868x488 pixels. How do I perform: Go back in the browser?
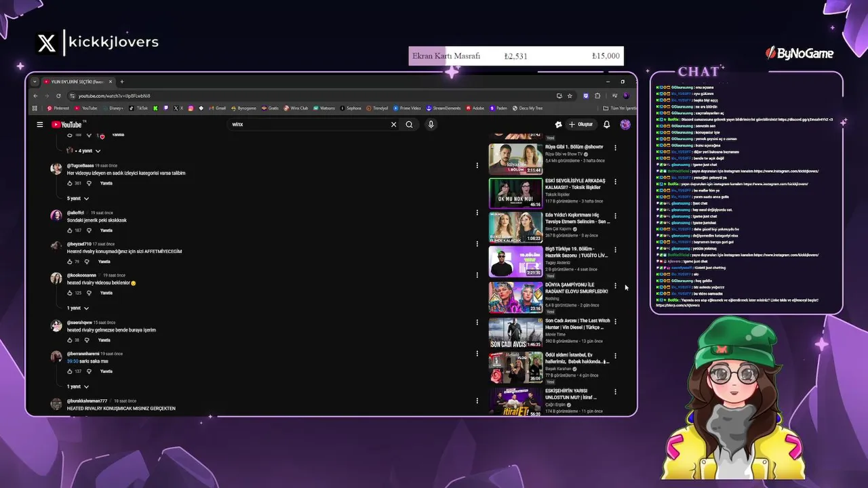tap(36, 96)
